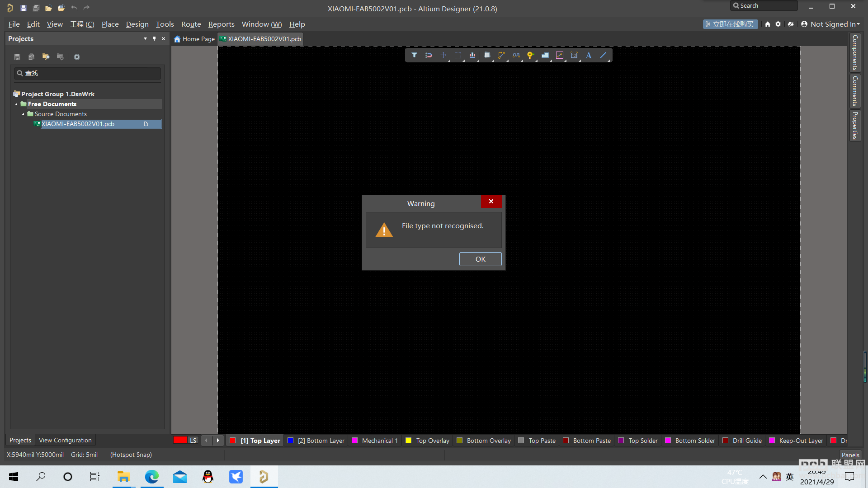
Task: Click the Open Project folder icon
Action: (61, 8)
